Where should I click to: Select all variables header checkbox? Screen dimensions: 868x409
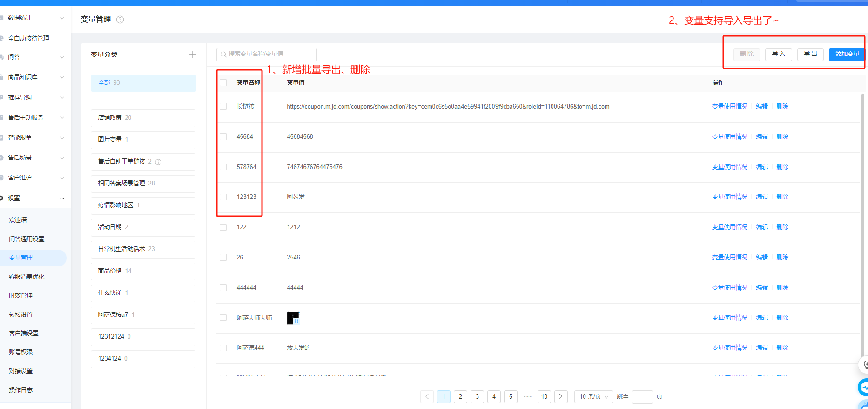coord(223,83)
